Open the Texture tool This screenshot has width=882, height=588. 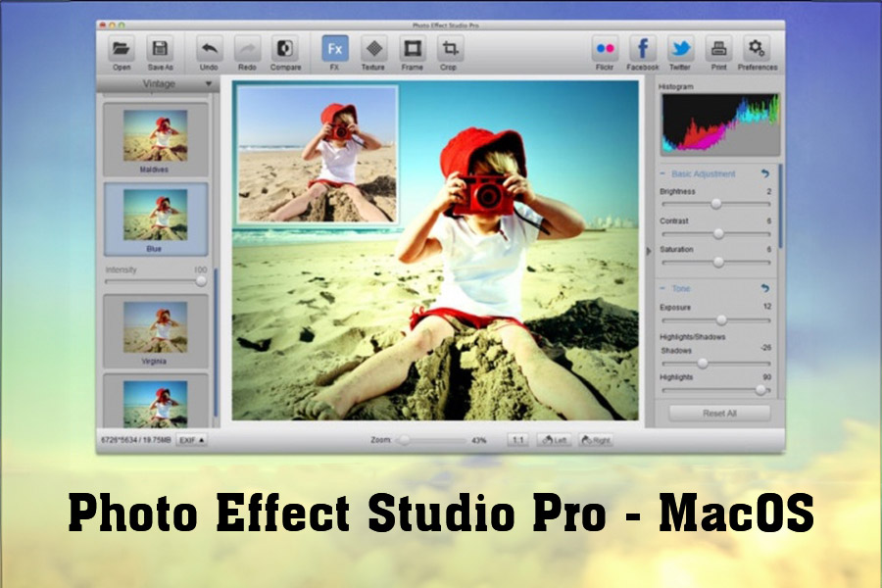coord(373,48)
